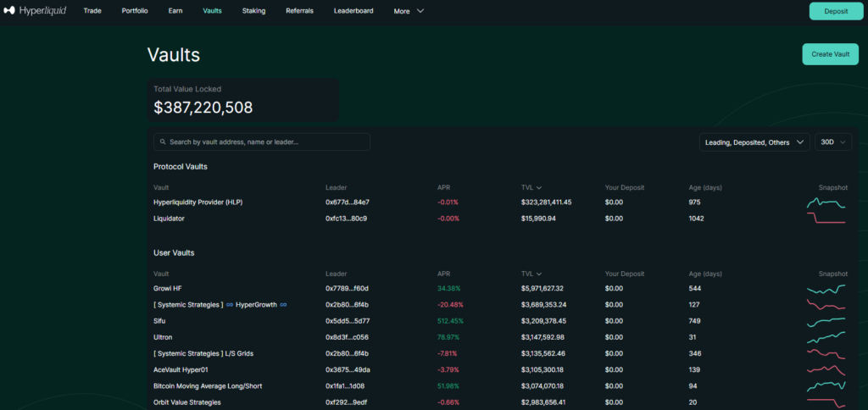Sort by the TVL column arrow
868x410 pixels.
pos(539,187)
